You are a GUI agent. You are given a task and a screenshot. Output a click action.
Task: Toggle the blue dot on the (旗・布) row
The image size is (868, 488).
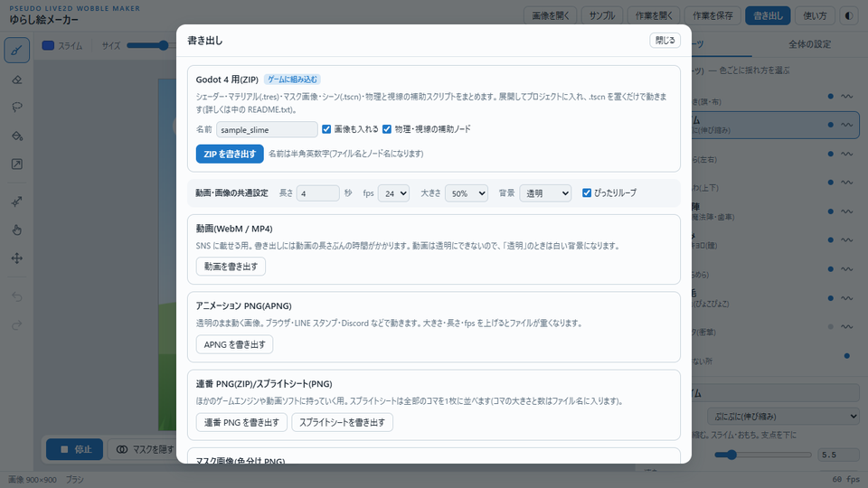point(830,97)
